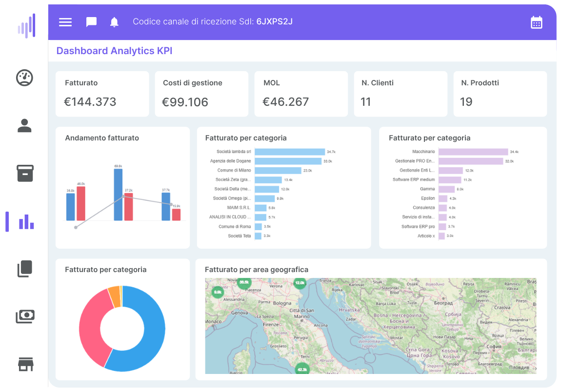
Task: Open the calendar date picker icon
Action: coord(536,22)
